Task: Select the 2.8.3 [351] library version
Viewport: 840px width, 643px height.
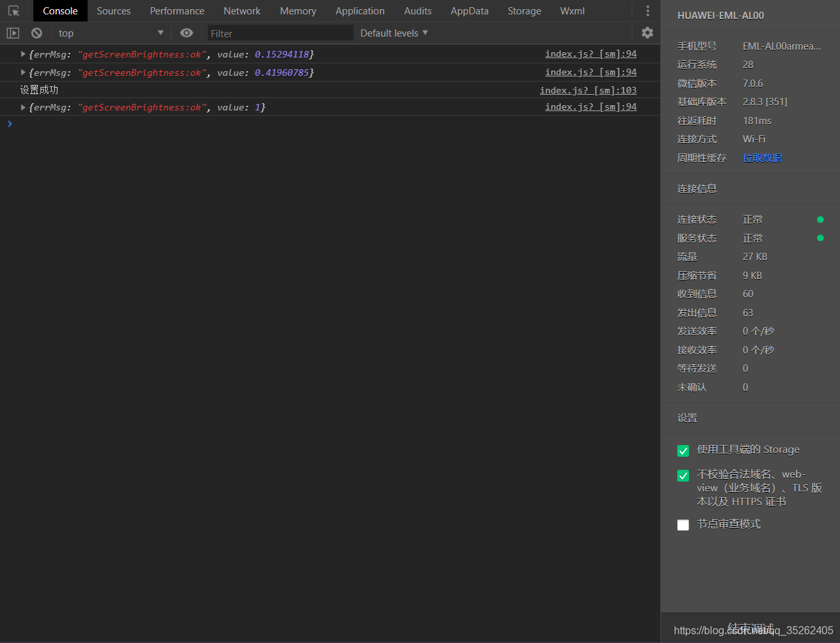Action: click(765, 101)
